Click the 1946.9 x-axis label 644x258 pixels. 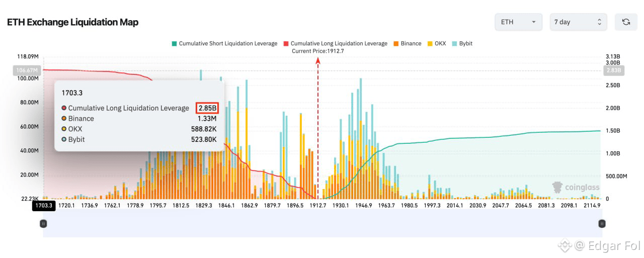click(363, 206)
